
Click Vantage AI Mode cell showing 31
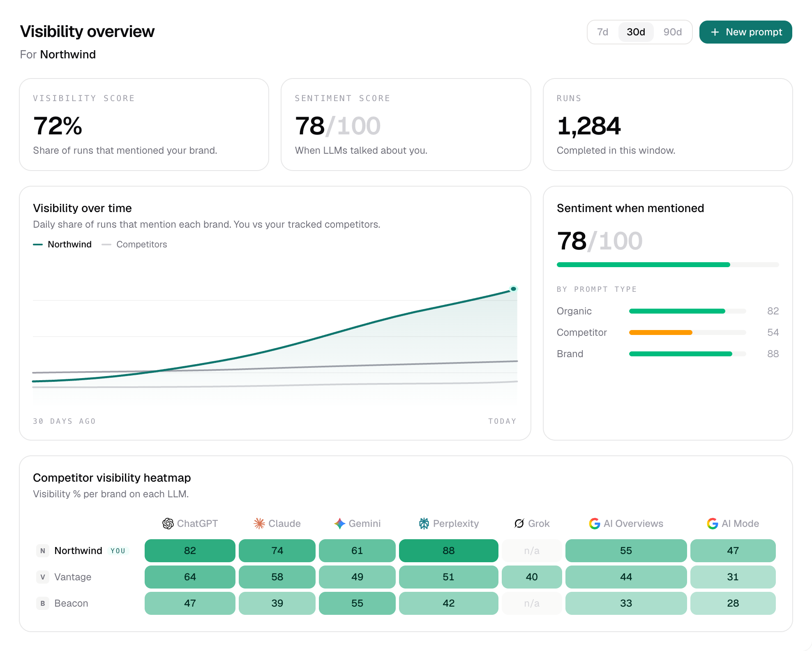coord(733,577)
